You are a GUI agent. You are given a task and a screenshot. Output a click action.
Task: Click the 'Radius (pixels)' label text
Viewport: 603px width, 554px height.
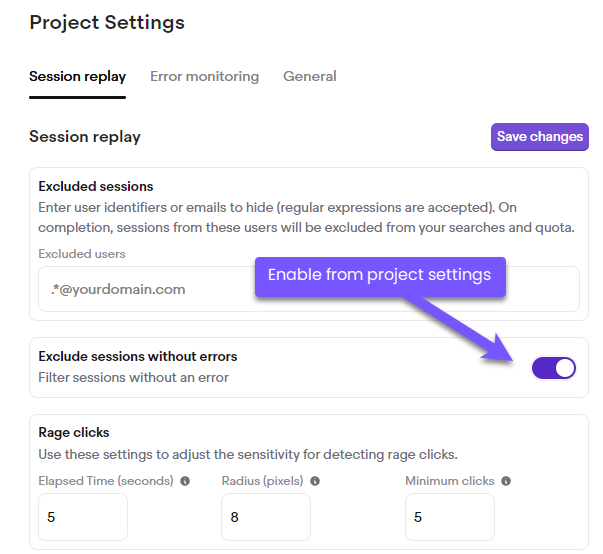click(x=262, y=481)
